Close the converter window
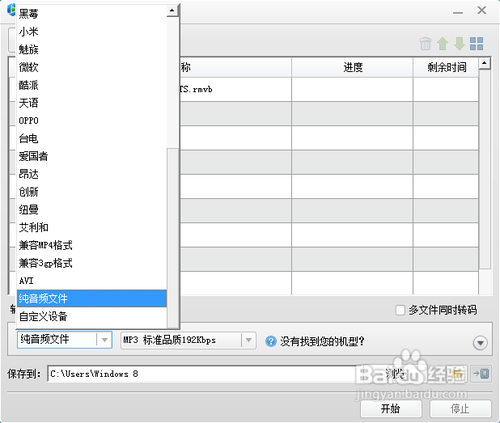 [x=482, y=10]
